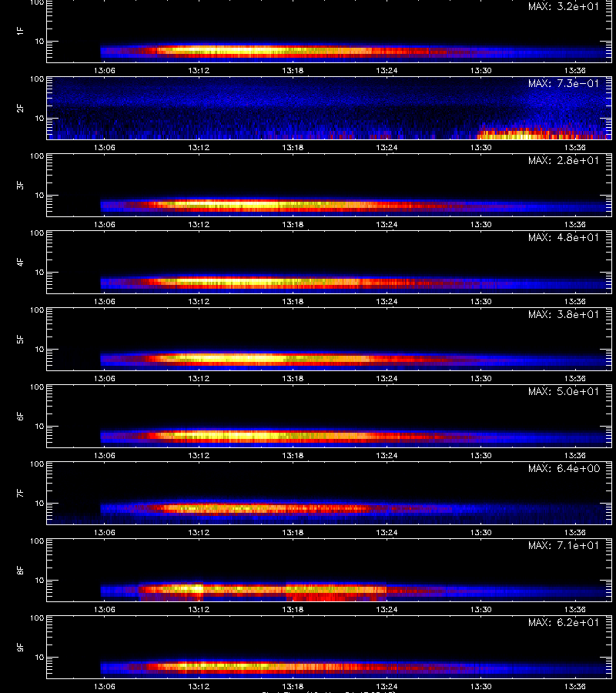
Task: Click the 13:36 tick label below panel 6F
Action: [x=575, y=456]
